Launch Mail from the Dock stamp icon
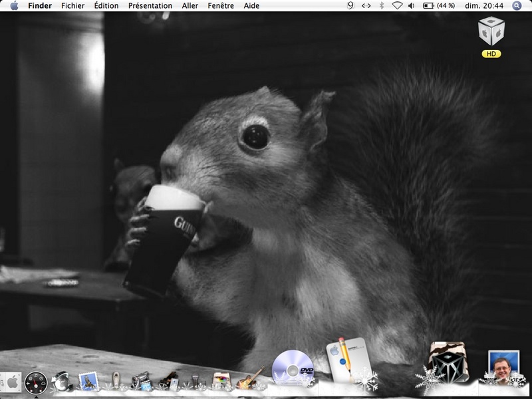Image resolution: width=532 pixels, height=399 pixels. (88, 381)
